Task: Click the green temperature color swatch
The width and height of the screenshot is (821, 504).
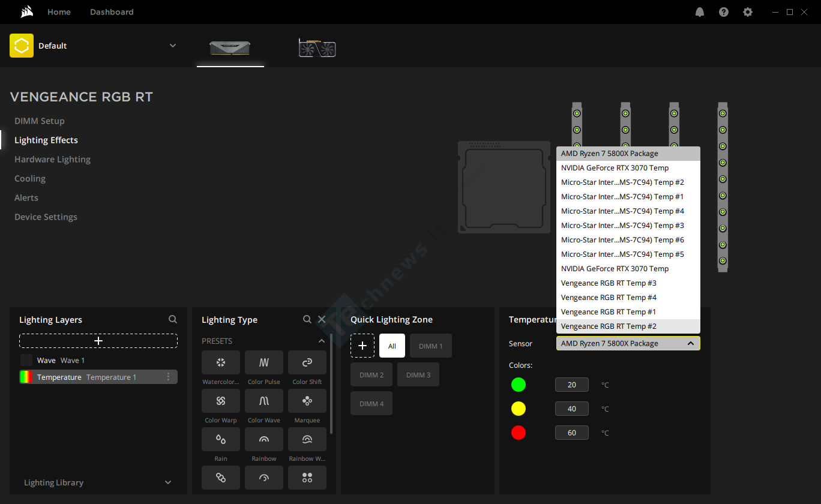Action: coord(519,385)
